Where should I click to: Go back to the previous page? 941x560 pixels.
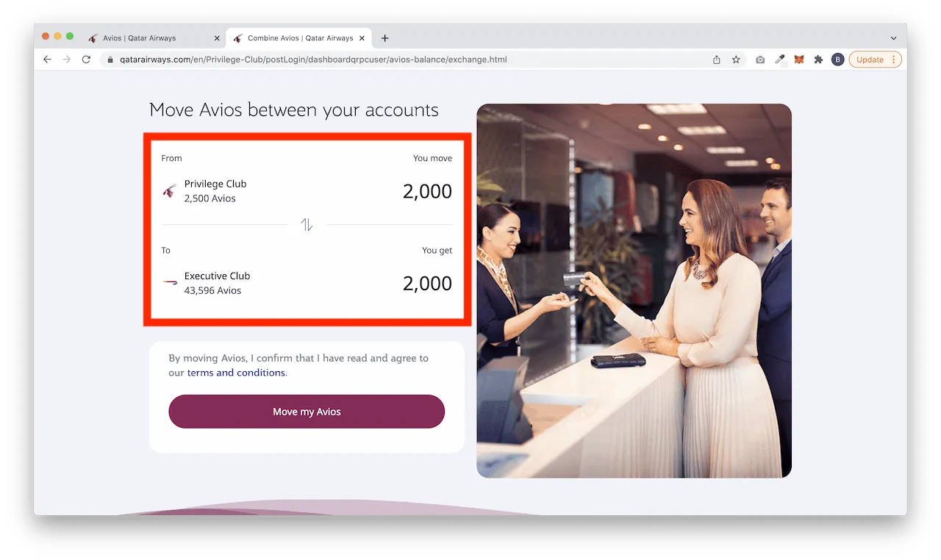click(47, 60)
